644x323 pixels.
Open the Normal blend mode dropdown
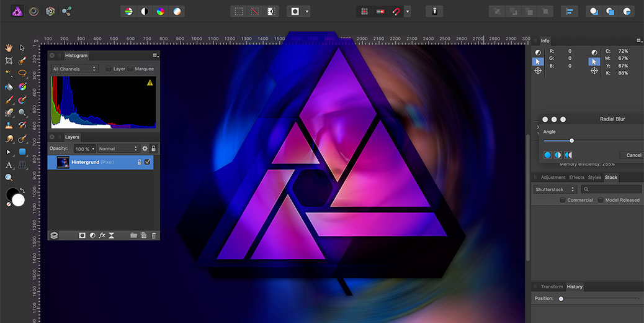click(118, 149)
